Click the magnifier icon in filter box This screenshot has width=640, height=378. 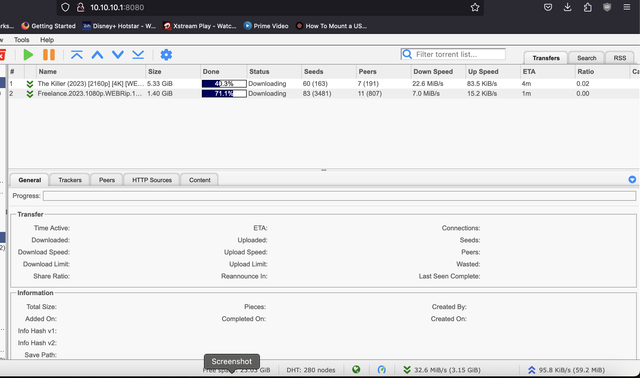407,54
